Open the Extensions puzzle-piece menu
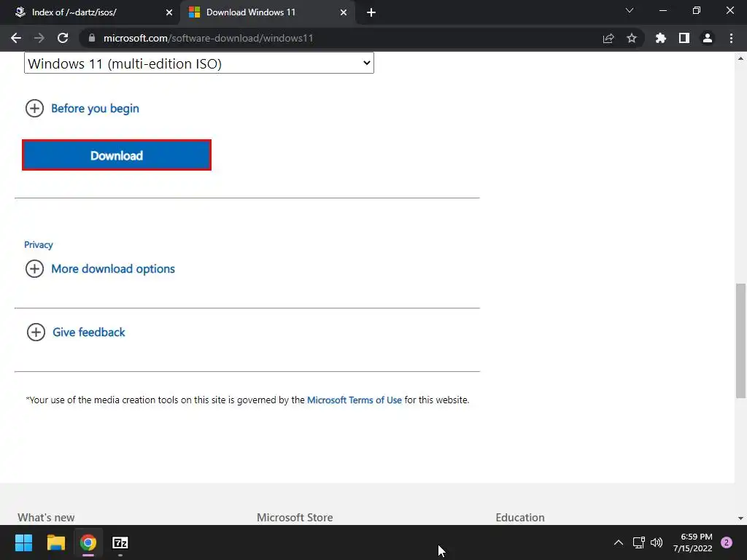Image resolution: width=747 pixels, height=560 pixels. 661,38
